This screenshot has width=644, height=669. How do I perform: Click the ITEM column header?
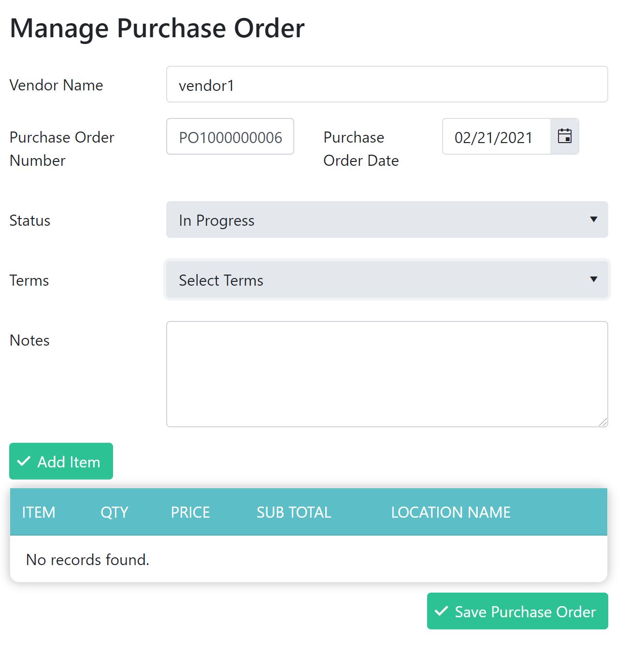39,512
